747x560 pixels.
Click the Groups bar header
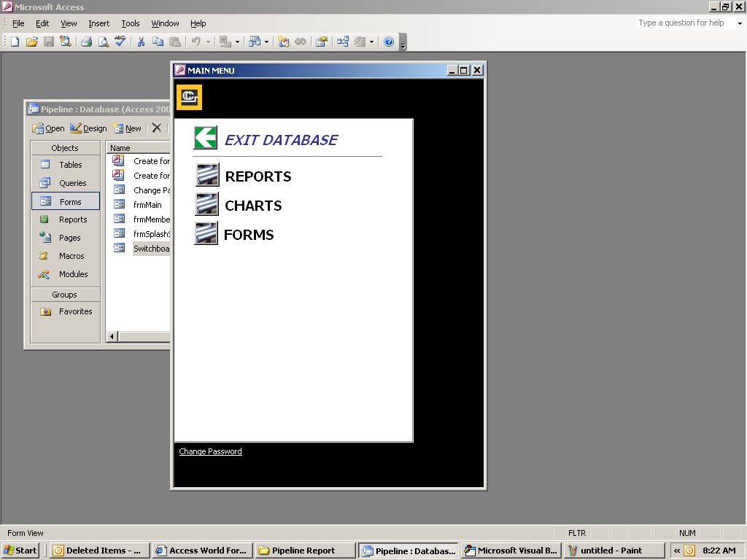(65, 295)
